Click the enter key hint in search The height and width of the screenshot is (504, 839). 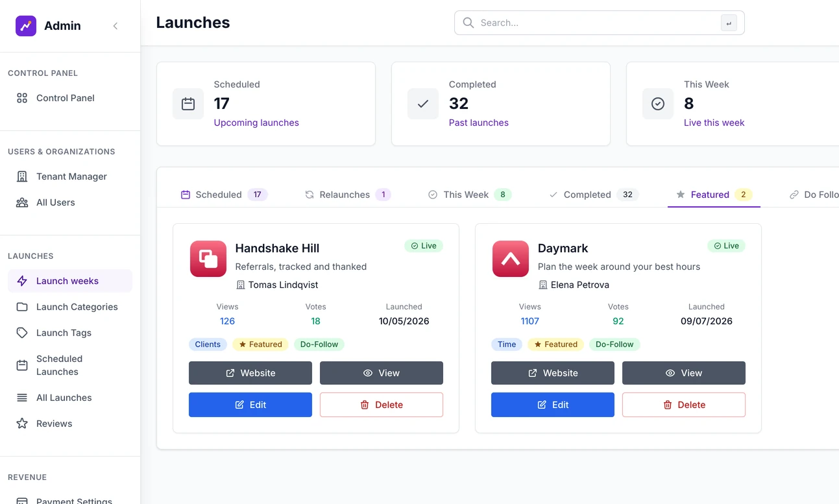tap(729, 23)
